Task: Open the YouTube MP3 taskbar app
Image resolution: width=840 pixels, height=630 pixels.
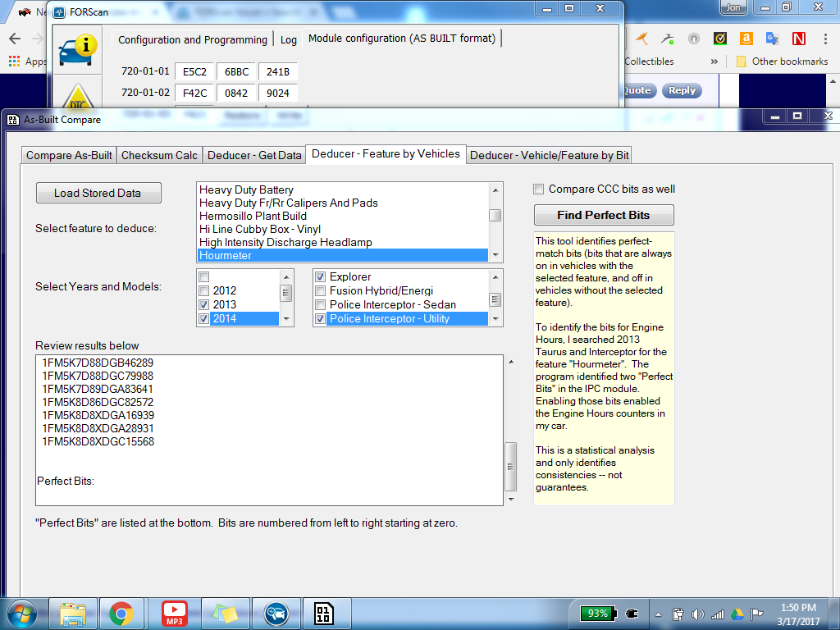Action: pyautogui.click(x=174, y=613)
